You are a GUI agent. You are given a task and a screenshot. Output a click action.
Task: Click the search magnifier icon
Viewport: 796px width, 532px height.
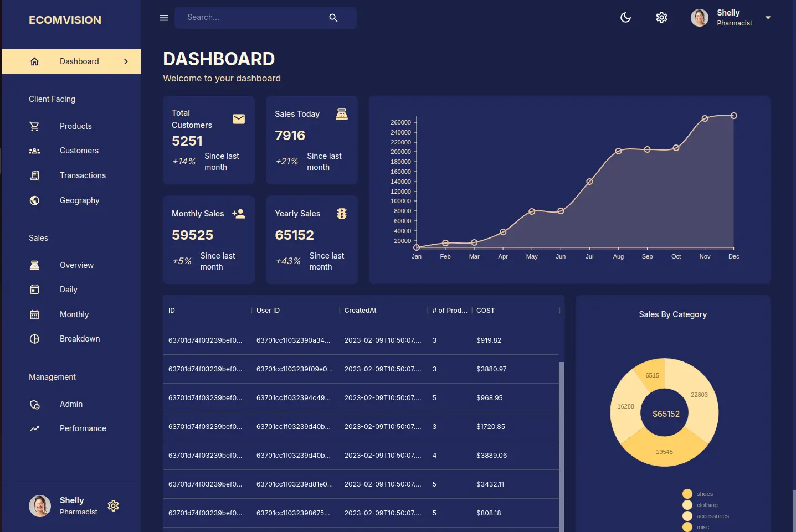tap(333, 18)
